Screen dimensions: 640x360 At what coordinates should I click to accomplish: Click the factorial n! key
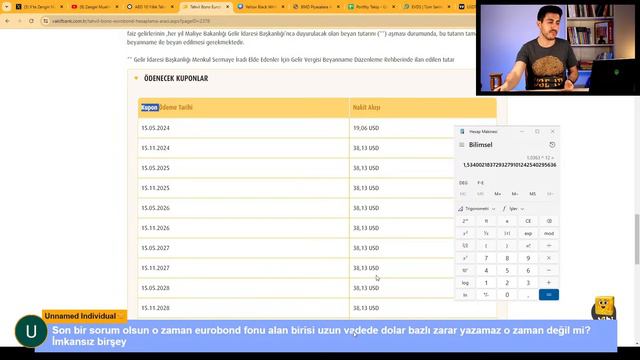(528, 246)
